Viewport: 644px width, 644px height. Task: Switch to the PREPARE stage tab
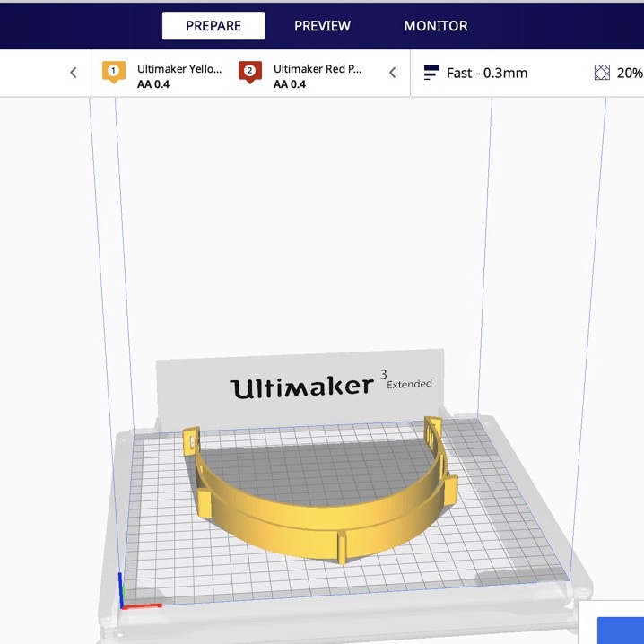(213, 26)
